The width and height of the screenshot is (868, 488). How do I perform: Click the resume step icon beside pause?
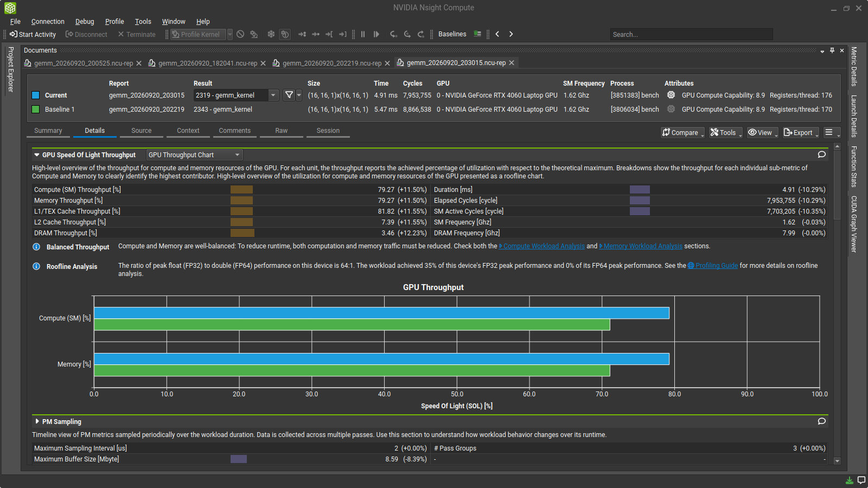(x=376, y=34)
